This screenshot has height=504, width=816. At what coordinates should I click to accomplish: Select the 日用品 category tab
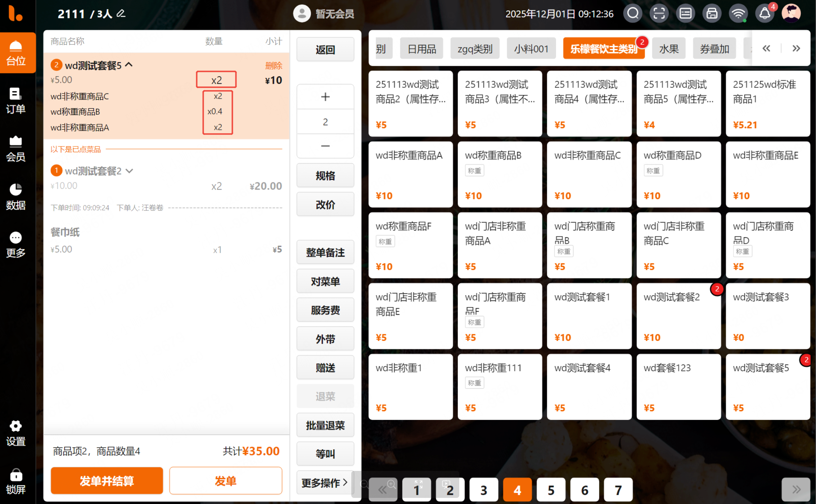(421, 49)
